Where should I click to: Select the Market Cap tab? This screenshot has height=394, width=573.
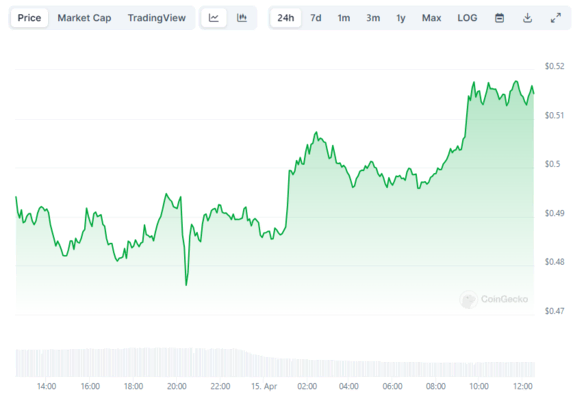tap(84, 18)
